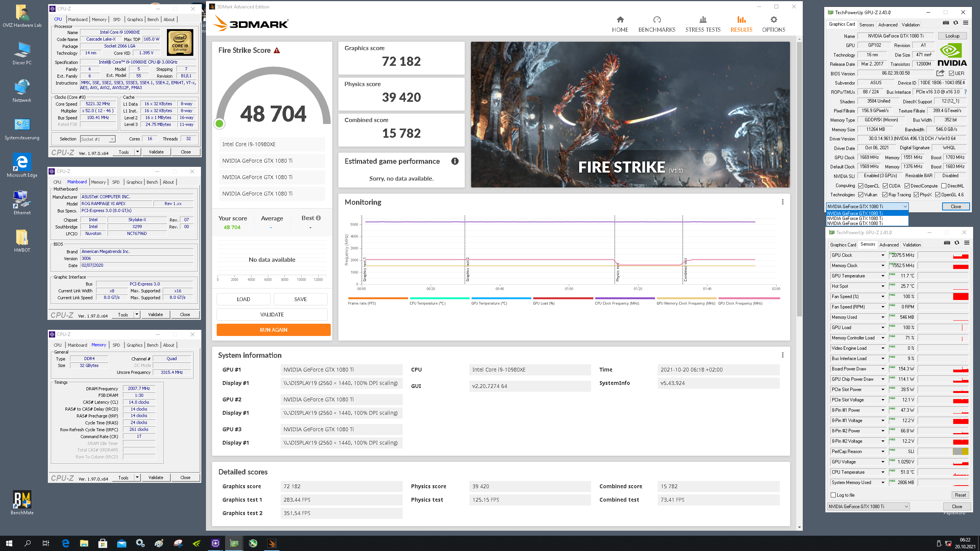Click Reset button in GPU-Z Sensors
This screenshot has height=551, width=980.
(x=960, y=495)
